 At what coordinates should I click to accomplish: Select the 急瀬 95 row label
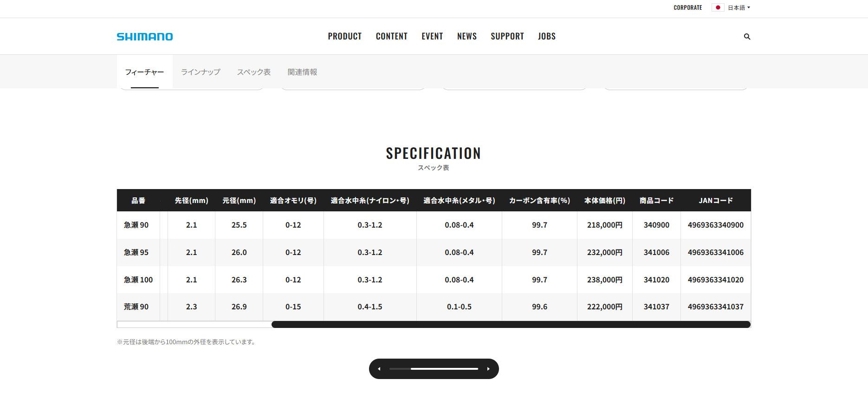pyautogui.click(x=136, y=252)
